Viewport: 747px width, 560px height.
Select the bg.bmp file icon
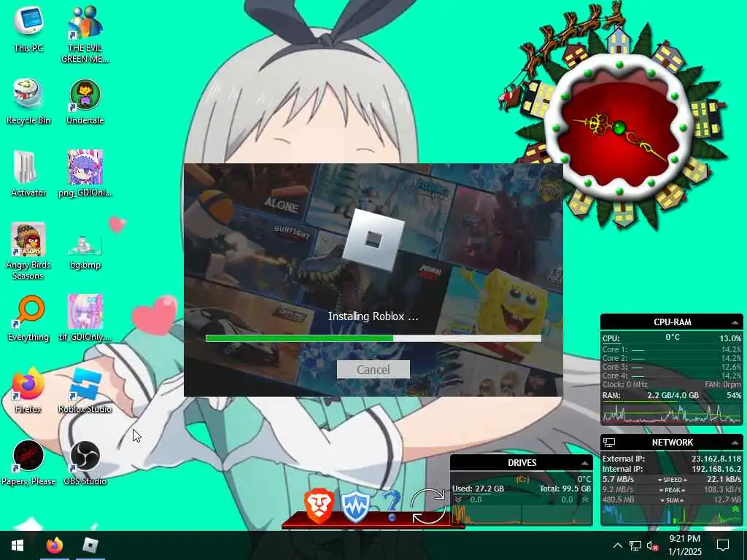85,252
